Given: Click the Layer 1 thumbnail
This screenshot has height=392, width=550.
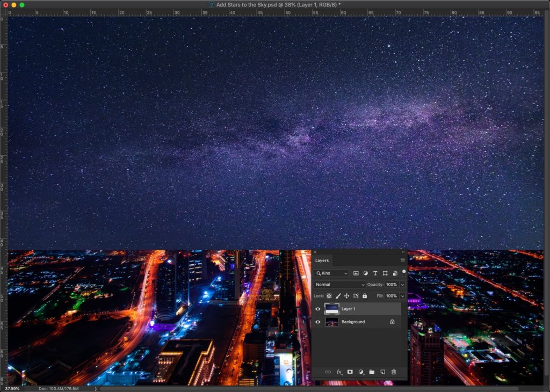Looking at the screenshot, I should 332,309.
